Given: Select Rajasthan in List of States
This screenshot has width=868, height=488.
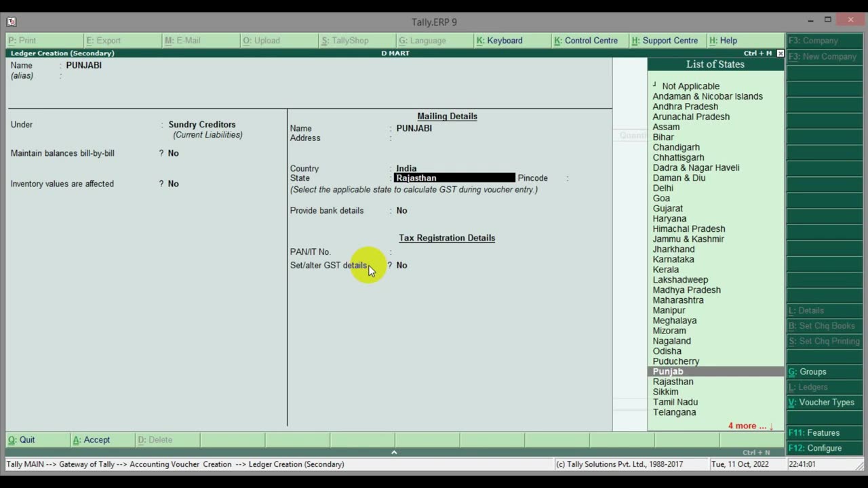Looking at the screenshot, I should (673, 382).
